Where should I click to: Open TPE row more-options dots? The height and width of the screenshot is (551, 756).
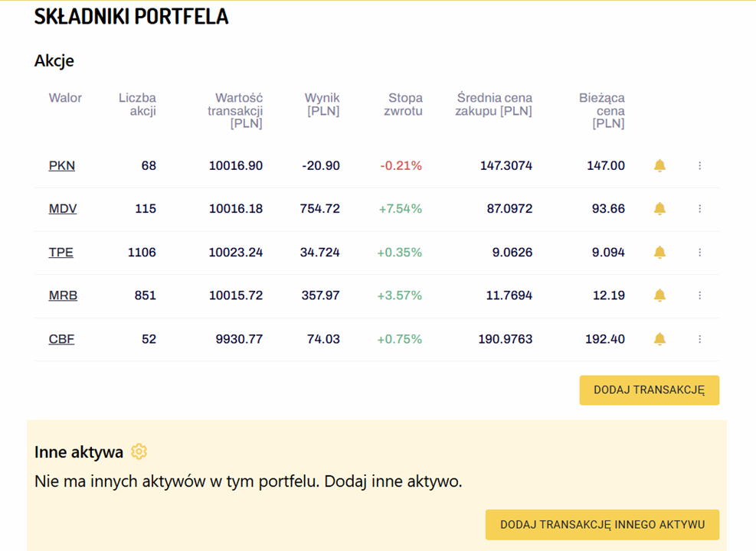[699, 253]
